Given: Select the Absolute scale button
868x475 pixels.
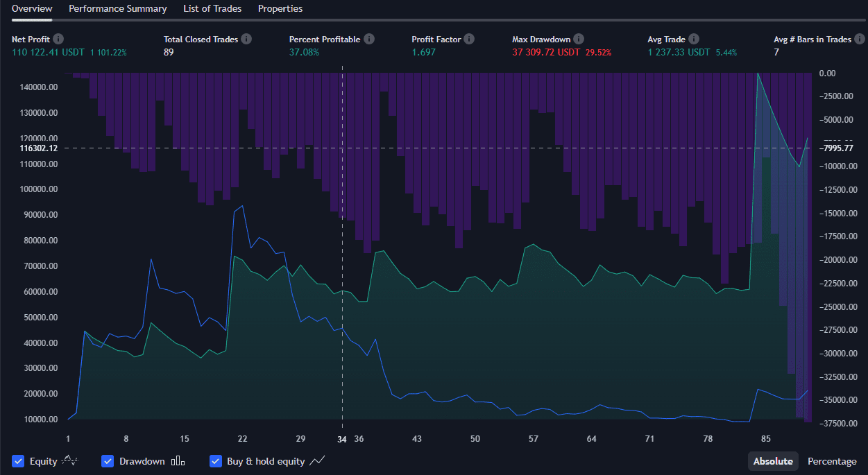Looking at the screenshot, I should pos(773,461).
